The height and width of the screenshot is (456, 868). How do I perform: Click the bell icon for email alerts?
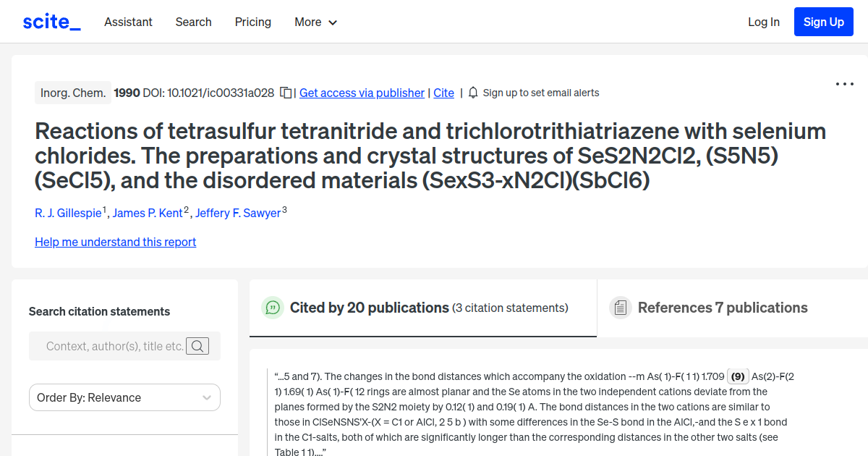point(473,93)
